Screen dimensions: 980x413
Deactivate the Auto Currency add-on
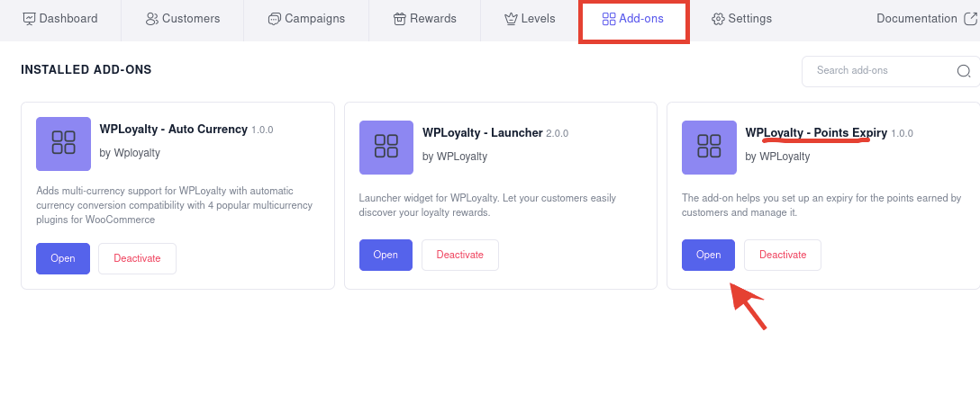click(137, 258)
